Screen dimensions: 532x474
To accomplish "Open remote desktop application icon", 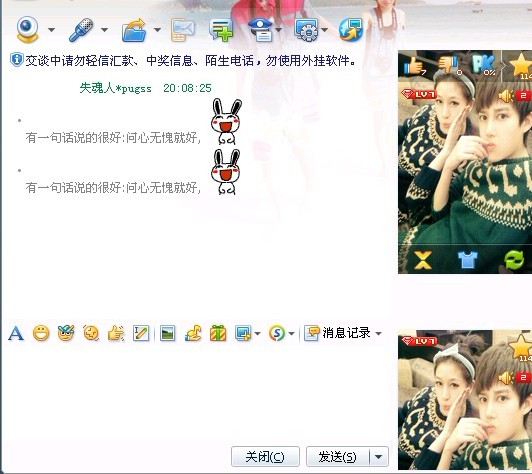I will pos(307,30).
